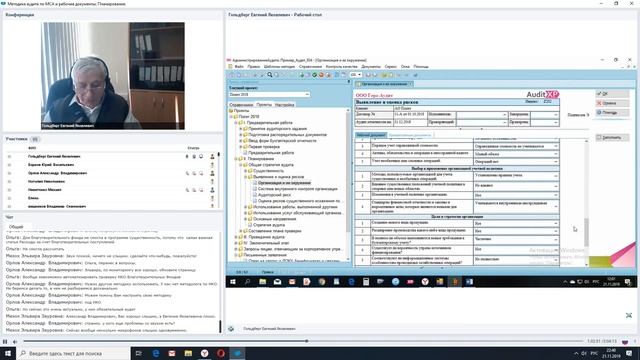
Task: Open the outer taskbar Edge browser icon
Action: pyautogui.click(x=156, y=353)
